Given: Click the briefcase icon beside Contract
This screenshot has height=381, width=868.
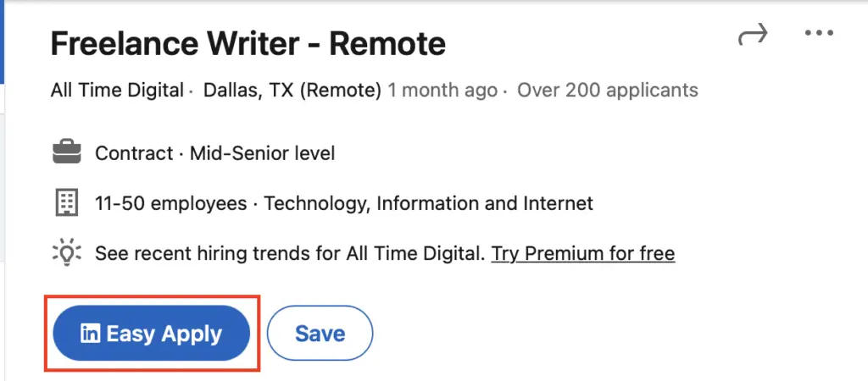Looking at the screenshot, I should (67, 153).
